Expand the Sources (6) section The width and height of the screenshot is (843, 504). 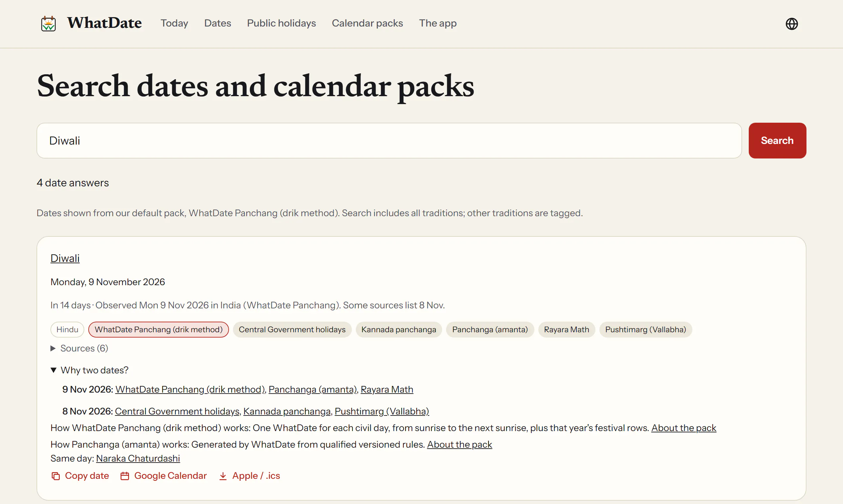79,348
